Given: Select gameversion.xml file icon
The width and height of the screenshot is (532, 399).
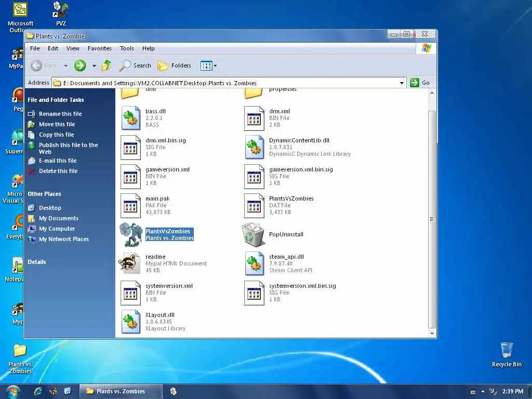Looking at the screenshot, I should (130, 177).
